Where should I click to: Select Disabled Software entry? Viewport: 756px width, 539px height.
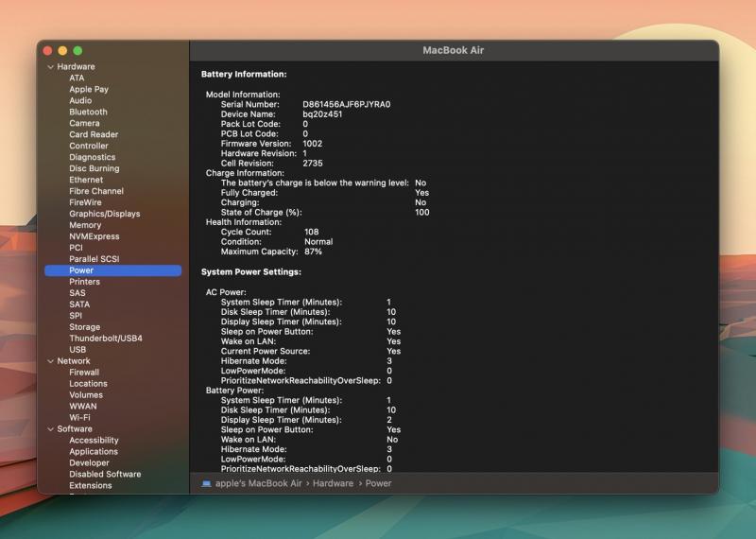pos(105,475)
